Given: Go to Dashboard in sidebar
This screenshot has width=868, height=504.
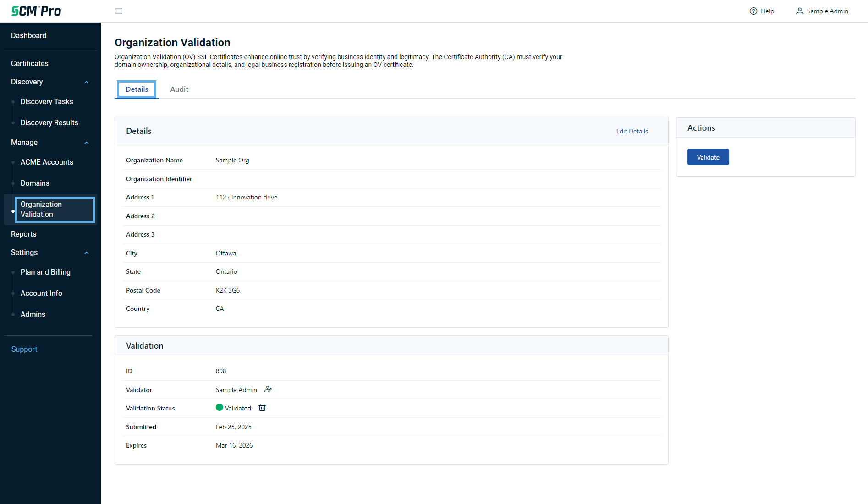Looking at the screenshot, I should [x=28, y=35].
